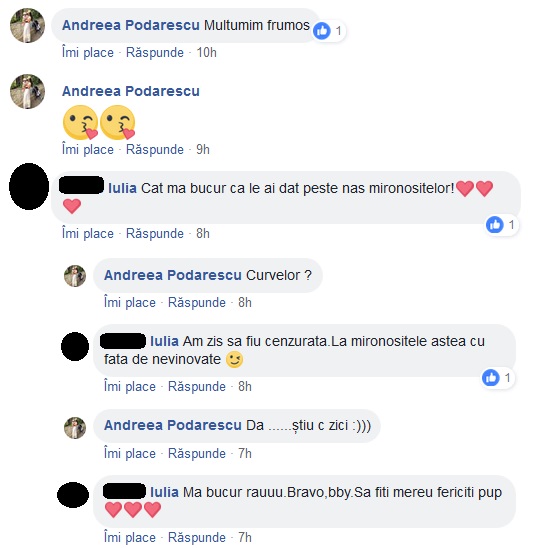Click 'Răspunde' under 'Multumim frumos' comment
Screen dimensions: 558x548
[x=155, y=53]
